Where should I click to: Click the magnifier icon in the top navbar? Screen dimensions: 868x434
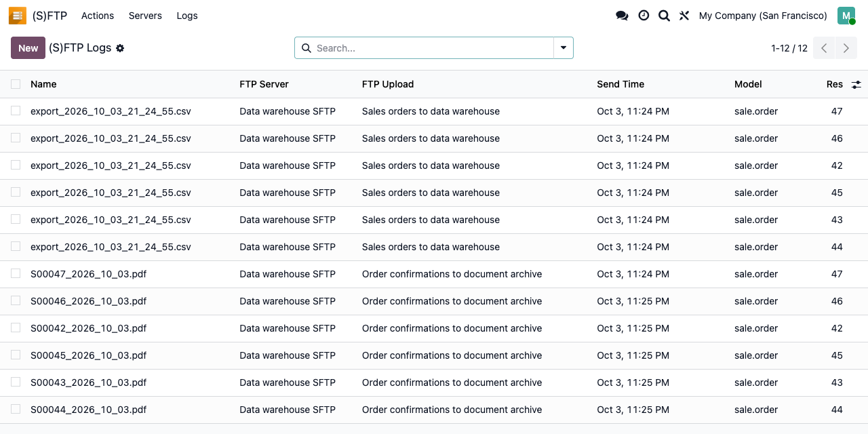coord(664,16)
